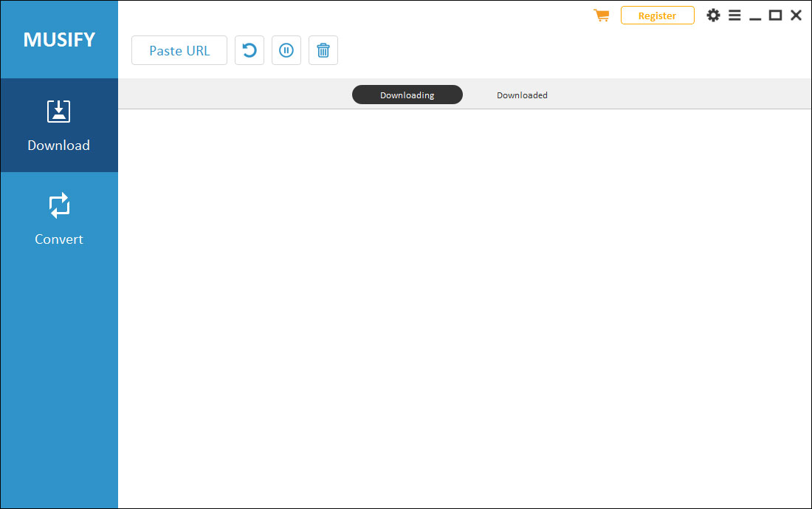Screen dimensions: 812x509
Task: Delete downloads using the trash icon
Action: point(323,50)
